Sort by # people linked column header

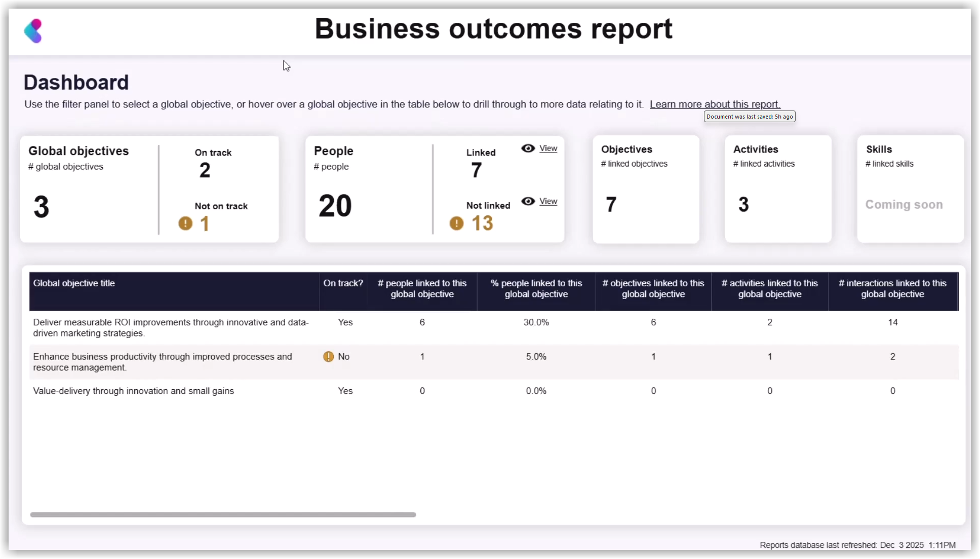coord(422,289)
